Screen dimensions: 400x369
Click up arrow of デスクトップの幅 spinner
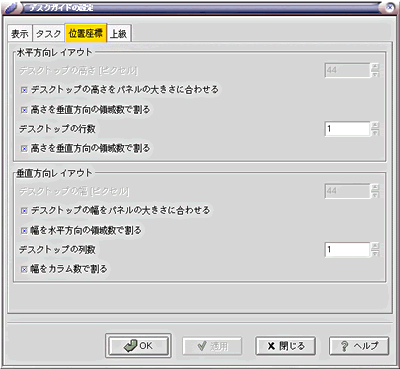[375, 188]
